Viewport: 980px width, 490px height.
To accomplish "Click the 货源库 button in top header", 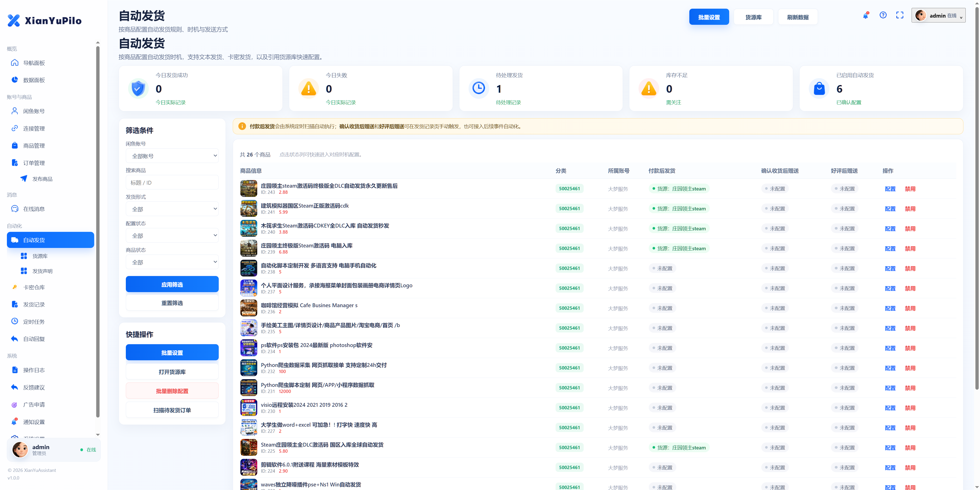I will [753, 17].
